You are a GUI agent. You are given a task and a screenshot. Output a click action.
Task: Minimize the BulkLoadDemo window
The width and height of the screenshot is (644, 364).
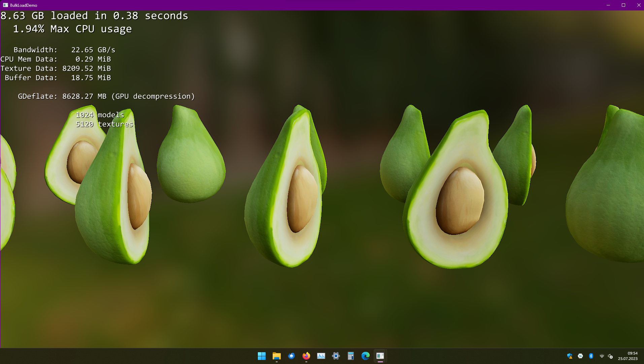(x=608, y=5)
